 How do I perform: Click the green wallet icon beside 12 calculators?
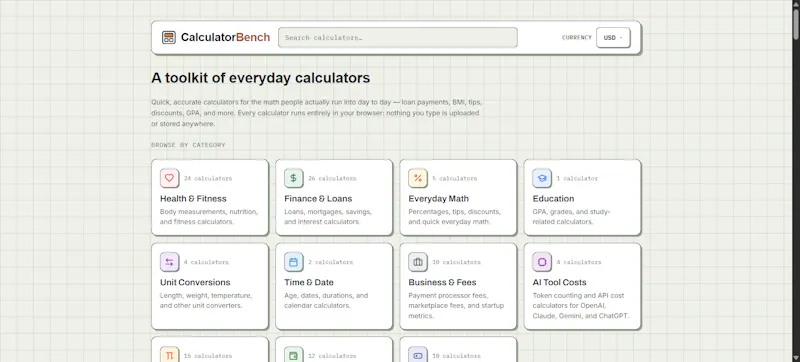point(293,354)
